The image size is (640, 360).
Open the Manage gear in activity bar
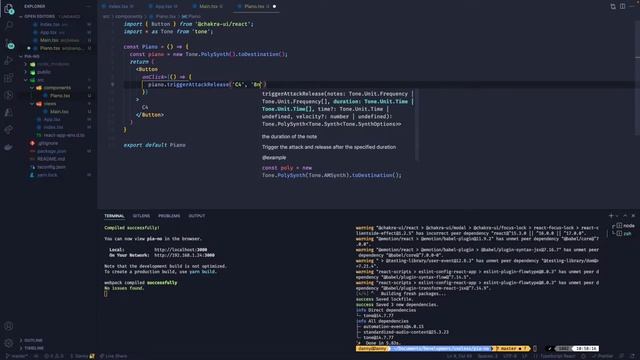point(9,343)
